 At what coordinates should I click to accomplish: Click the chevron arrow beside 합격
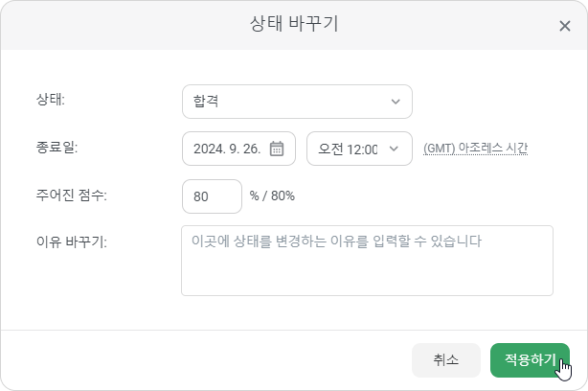396,102
